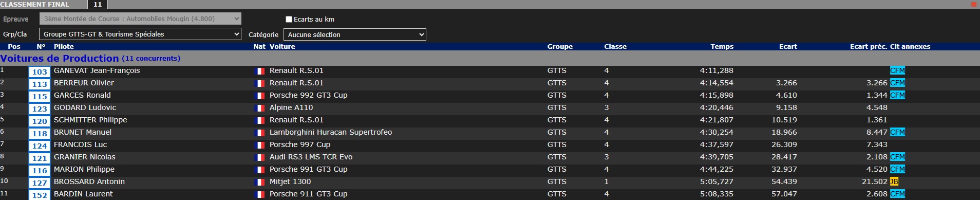Click the JB badge for BROSSARD Antonin
Image resolution: width=980 pixels, height=200 pixels.
tap(894, 181)
